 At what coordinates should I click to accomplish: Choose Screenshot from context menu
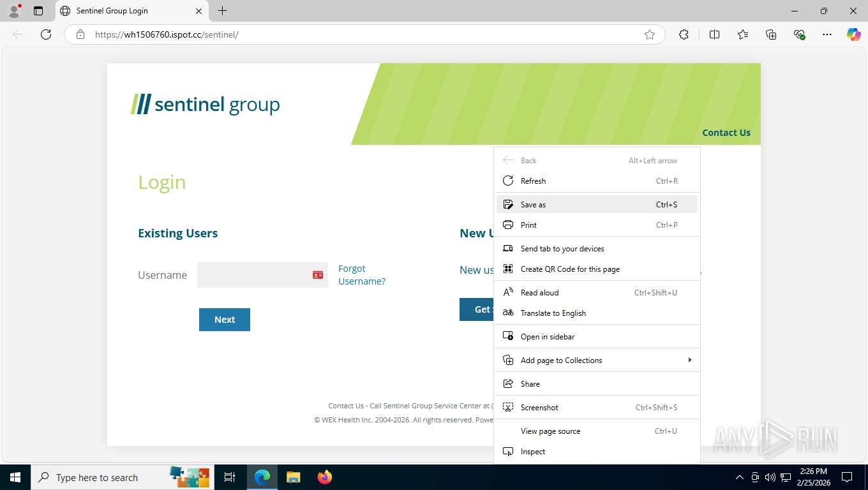pos(597,408)
